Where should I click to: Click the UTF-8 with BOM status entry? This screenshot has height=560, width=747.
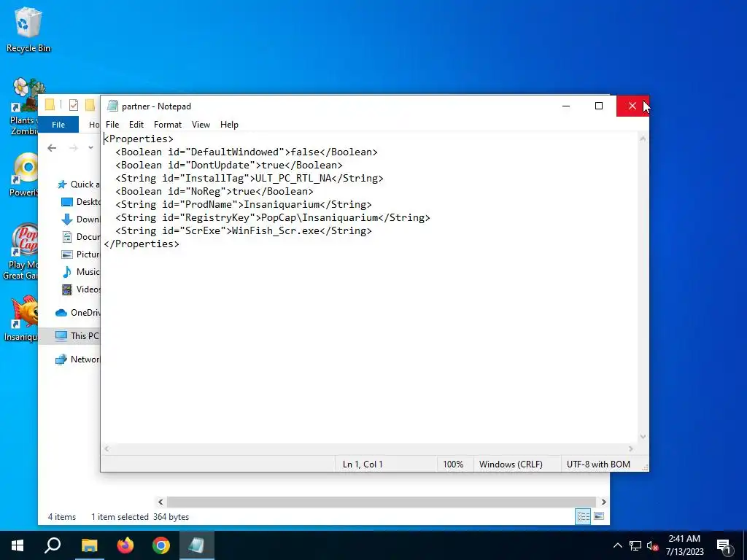coord(598,464)
